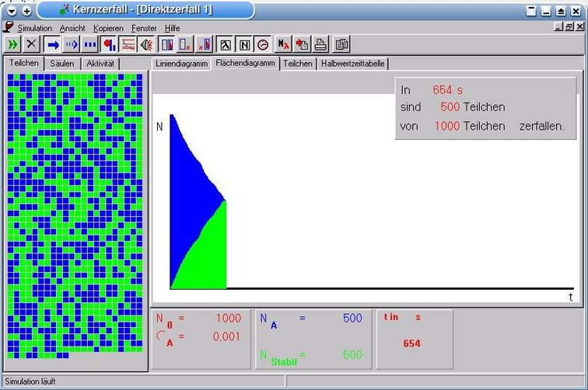This screenshot has height=390, width=588.
Task: Open the Halbwertzeittabelle tab
Action: 352,64
